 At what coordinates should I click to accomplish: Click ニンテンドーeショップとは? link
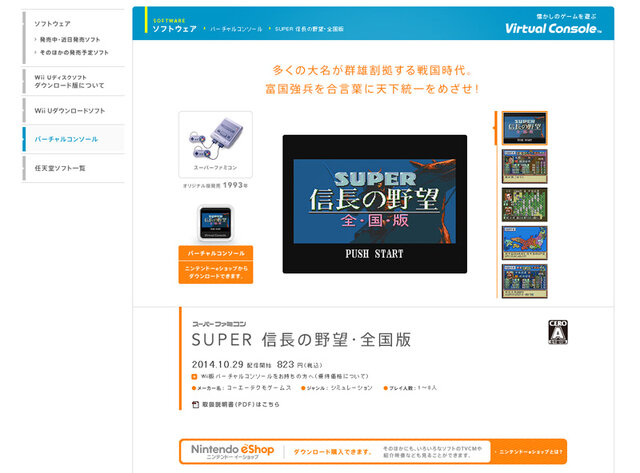[x=529, y=452]
